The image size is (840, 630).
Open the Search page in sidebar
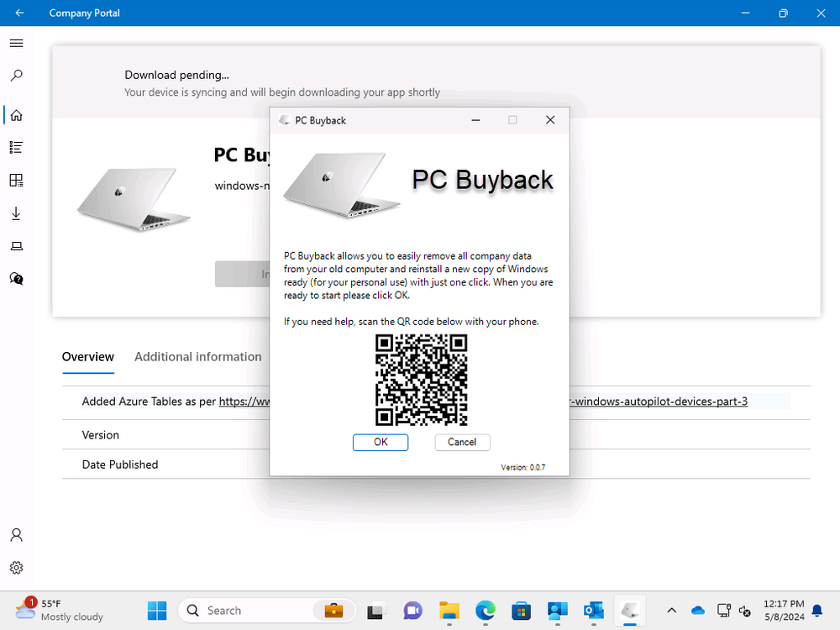(x=17, y=76)
